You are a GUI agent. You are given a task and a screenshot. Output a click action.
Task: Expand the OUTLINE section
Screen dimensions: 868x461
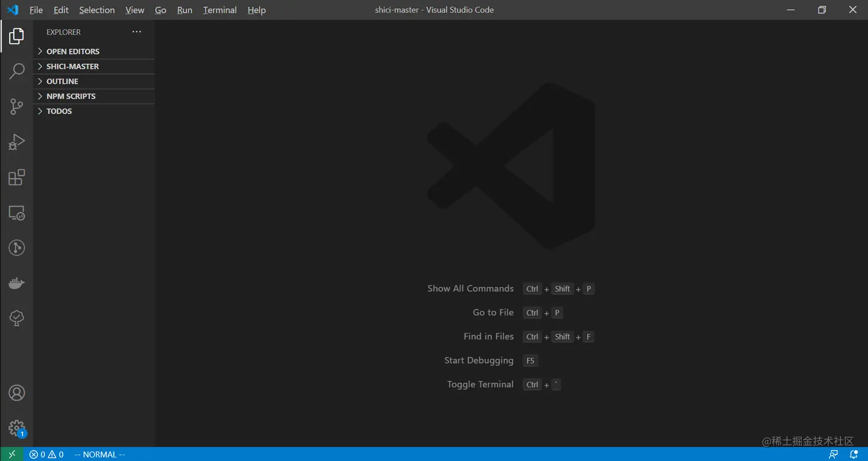pyautogui.click(x=63, y=81)
